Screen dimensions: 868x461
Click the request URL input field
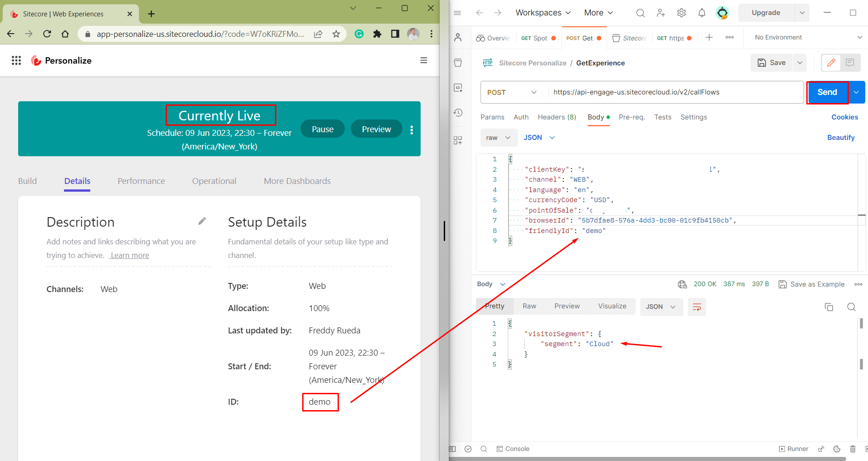click(x=675, y=92)
